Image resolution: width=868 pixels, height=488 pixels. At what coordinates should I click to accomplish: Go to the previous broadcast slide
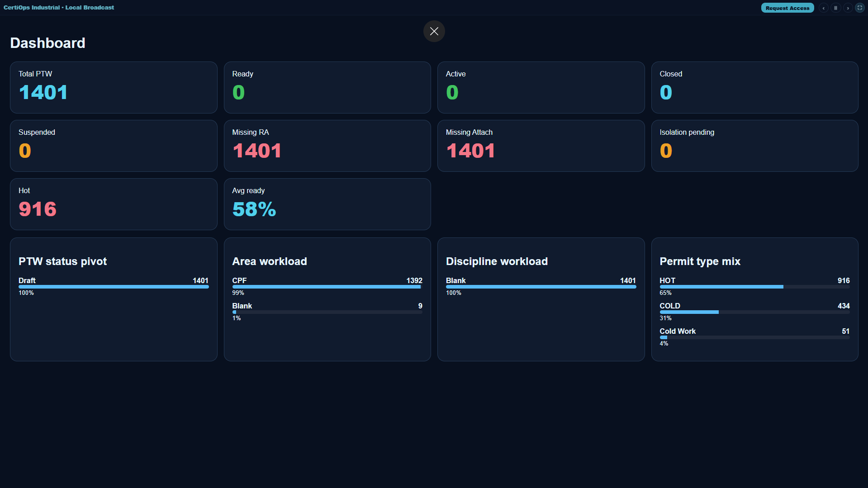point(823,8)
